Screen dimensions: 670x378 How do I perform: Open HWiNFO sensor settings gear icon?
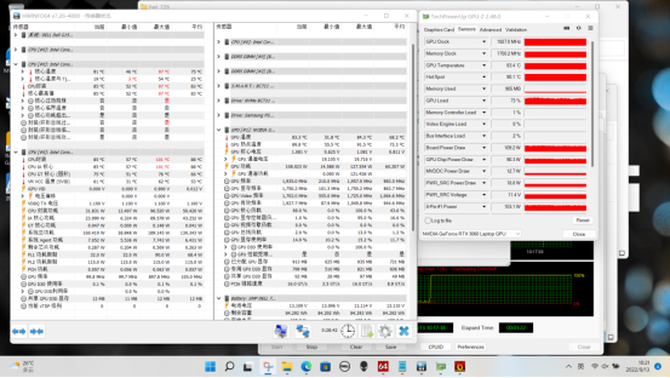385,331
